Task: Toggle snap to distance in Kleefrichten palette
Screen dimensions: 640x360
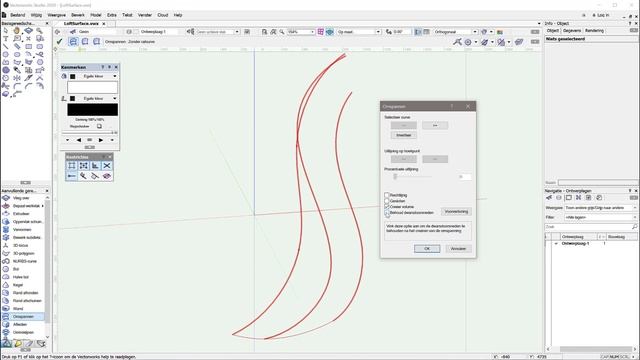Action: point(71,176)
